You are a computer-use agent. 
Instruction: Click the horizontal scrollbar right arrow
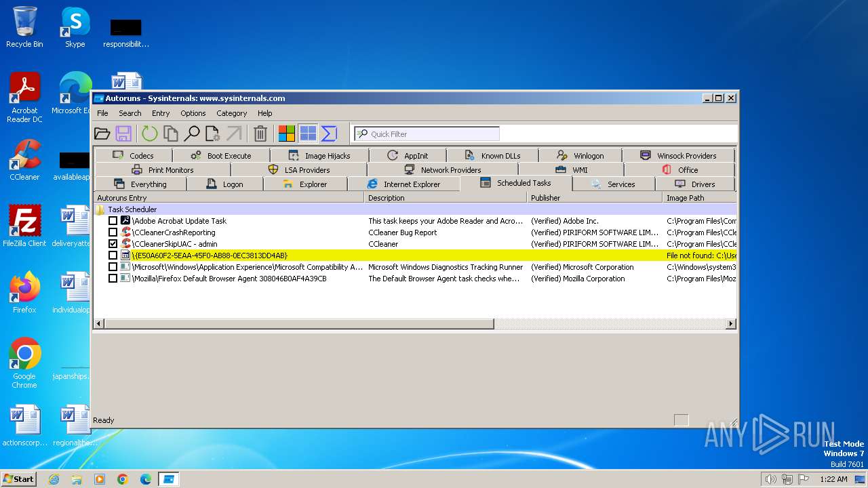(x=731, y=324)
